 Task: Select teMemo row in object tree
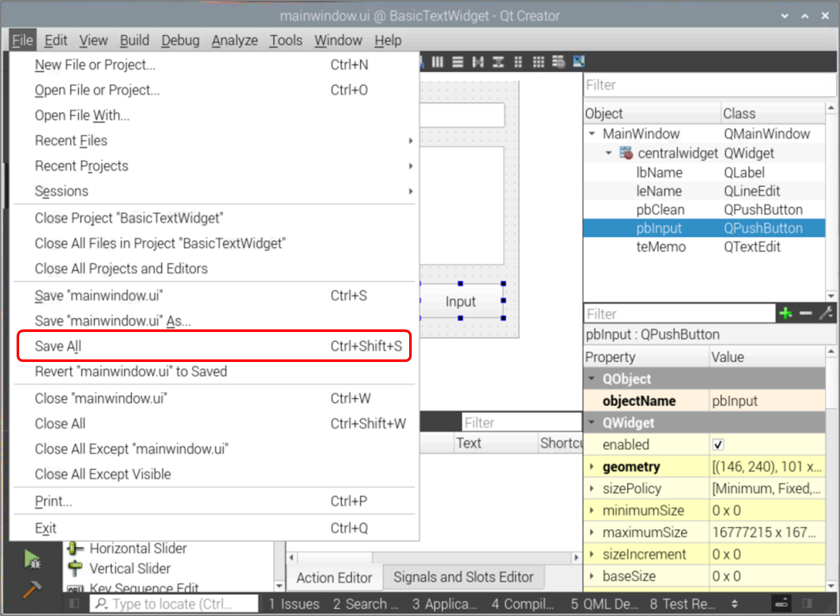(705, 247)
